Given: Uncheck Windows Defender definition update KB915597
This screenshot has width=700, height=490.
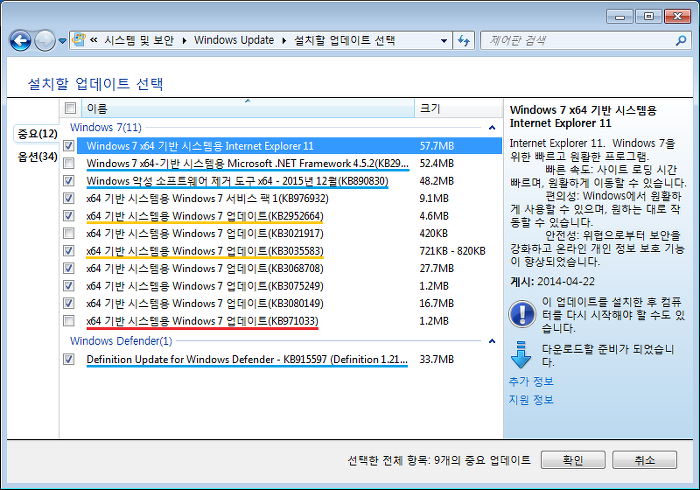Looking at the screenshot, I should click(x=69, y=359).
